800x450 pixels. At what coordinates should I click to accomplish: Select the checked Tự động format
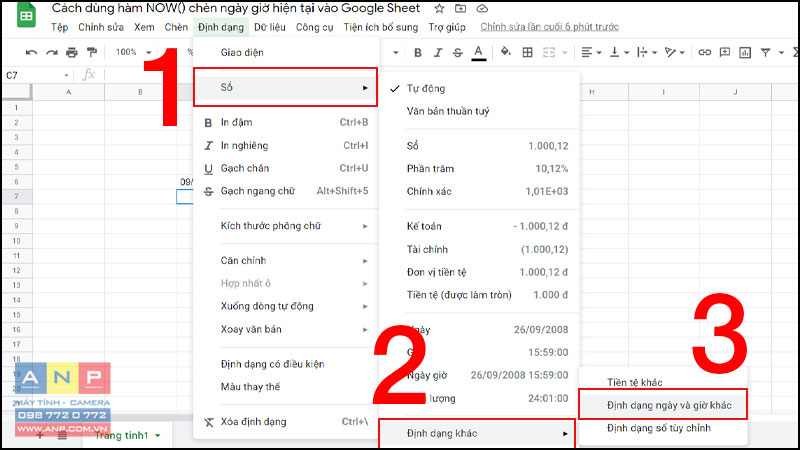[480, 88]
